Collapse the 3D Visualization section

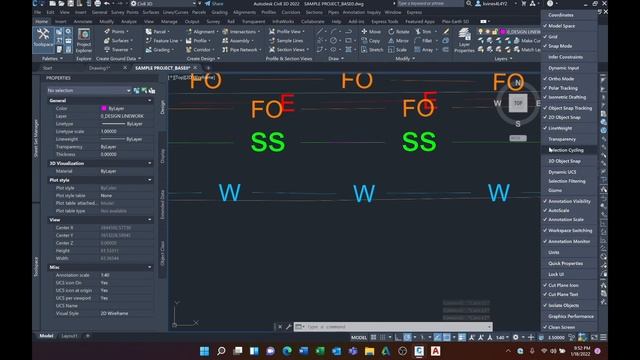click(x=149, y=163)
